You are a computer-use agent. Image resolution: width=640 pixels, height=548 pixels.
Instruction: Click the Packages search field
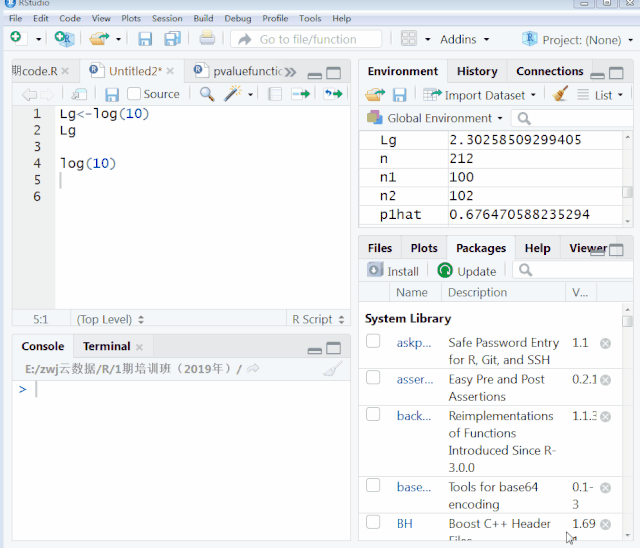(x=572, y=270)
